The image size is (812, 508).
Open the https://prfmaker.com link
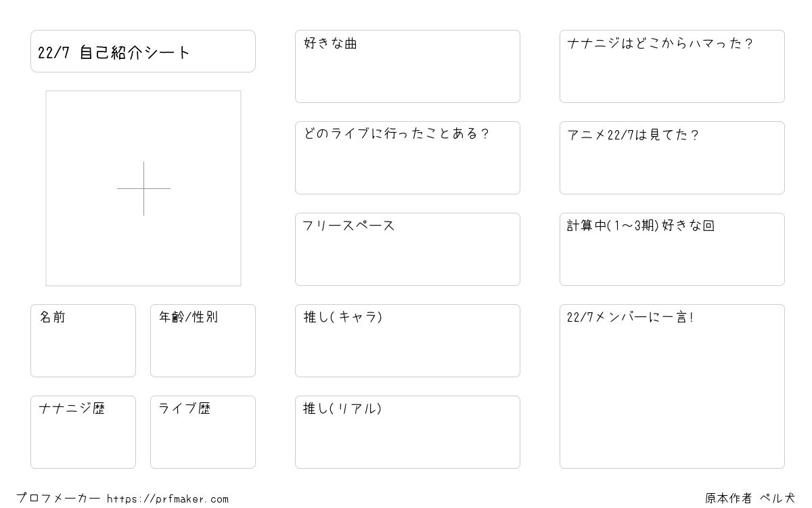coord(168,499)
